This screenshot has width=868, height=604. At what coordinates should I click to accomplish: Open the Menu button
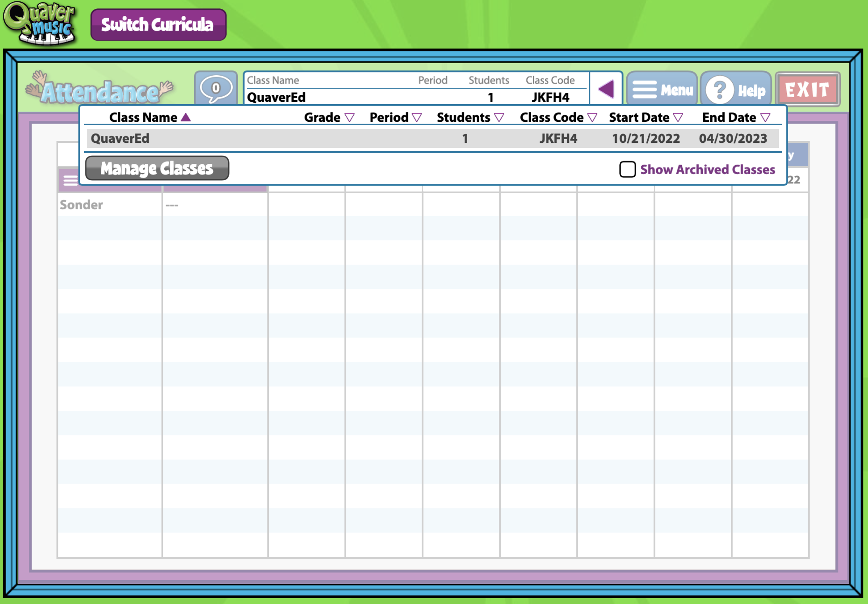click(662, 89)
